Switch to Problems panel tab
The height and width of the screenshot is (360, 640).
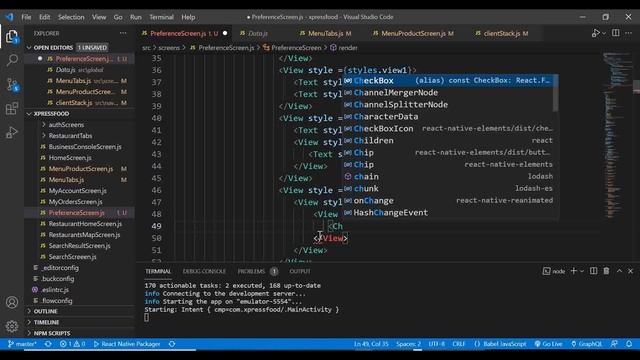251,271
